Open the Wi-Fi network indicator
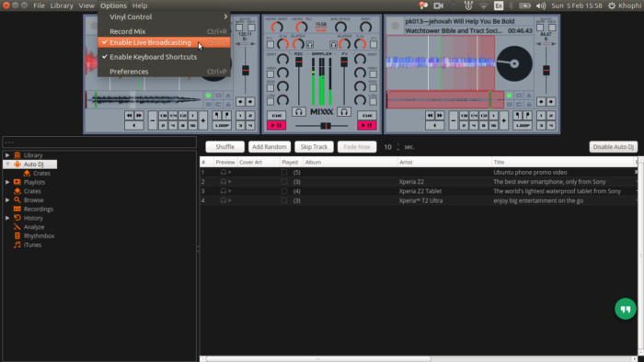The height and width of the screenshot is (362, 644). tap(483, 6)
